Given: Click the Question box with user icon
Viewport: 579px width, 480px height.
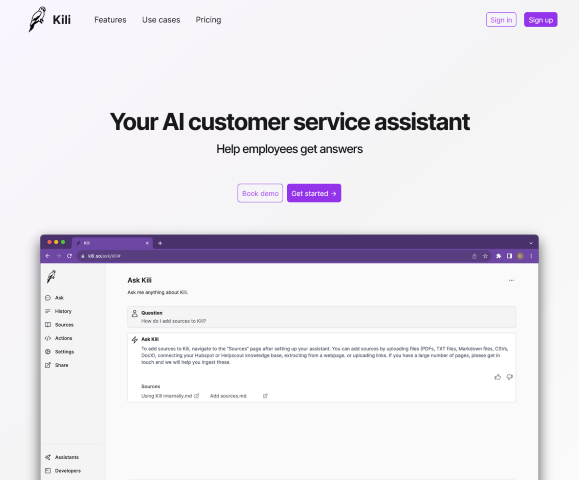Looking at the screenshot, I should 322,317.
